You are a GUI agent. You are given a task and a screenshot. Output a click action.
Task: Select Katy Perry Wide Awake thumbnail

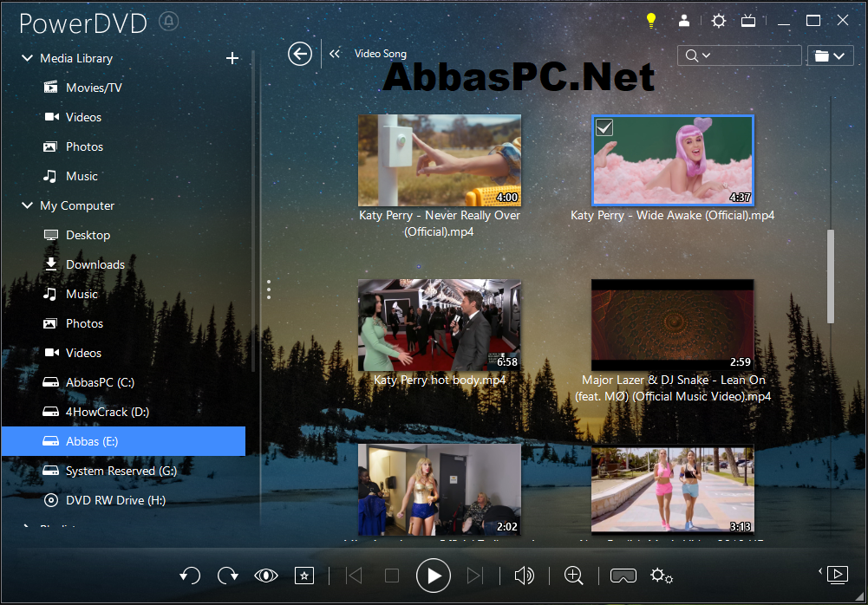673,160
